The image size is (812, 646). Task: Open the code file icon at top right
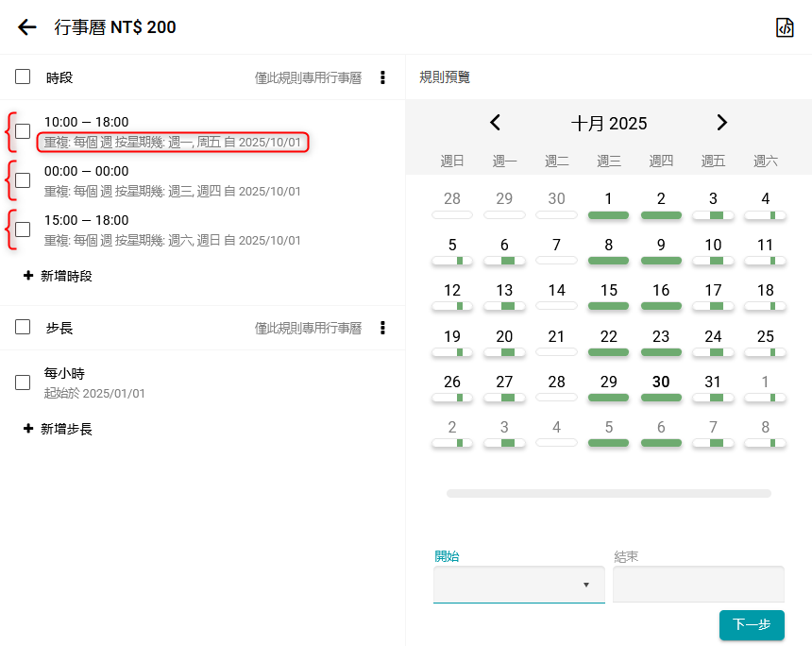pos(785,27)
